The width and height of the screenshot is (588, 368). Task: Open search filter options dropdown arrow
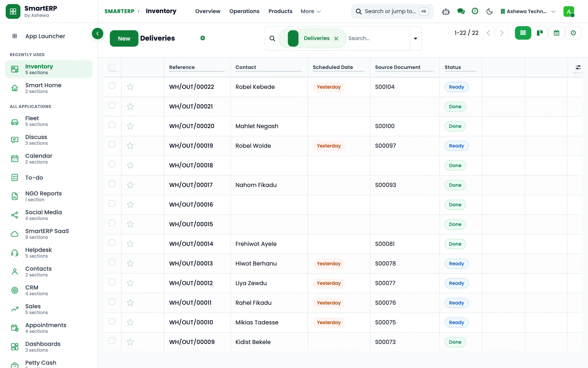[415, 38]
